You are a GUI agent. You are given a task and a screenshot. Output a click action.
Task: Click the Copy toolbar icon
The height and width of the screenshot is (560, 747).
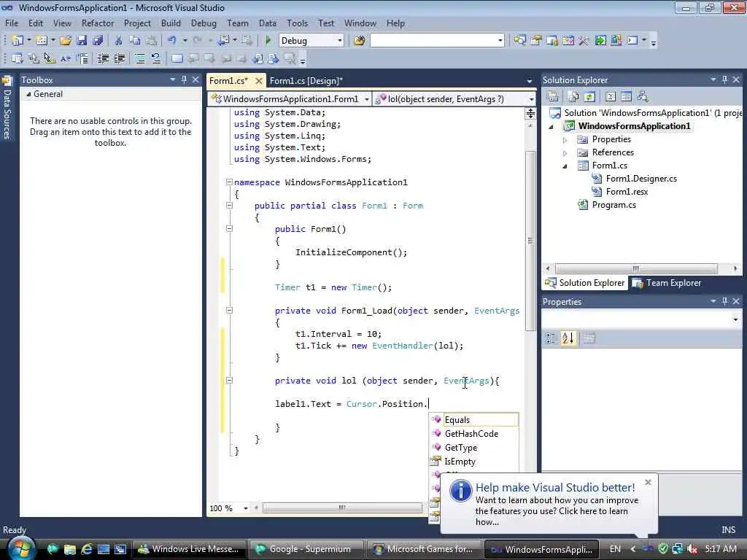pyautogui.click(x=135, y=41)
